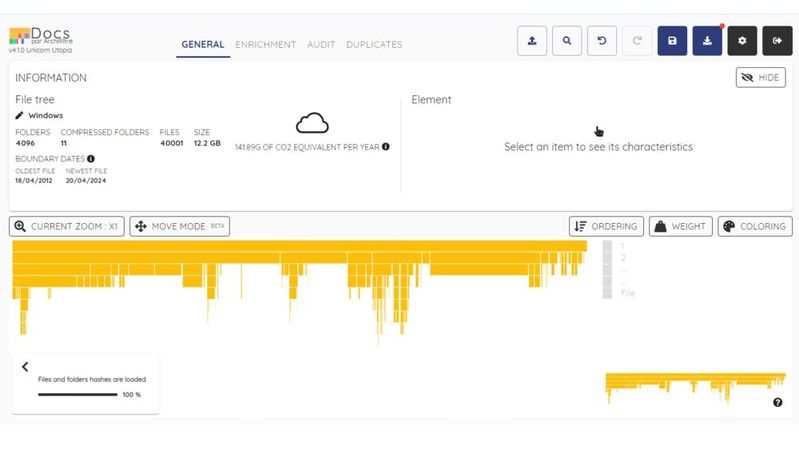This screenshot has width=799, height=450.
Task: Open the Ordering dropdown
Action: [606, 227]
